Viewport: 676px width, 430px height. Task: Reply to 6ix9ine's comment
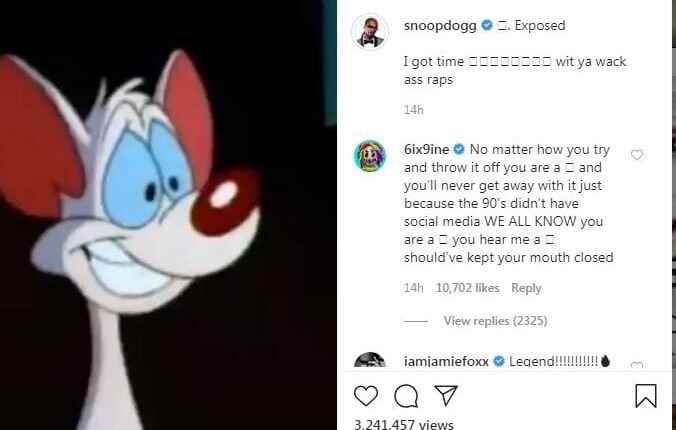tap(526, 288)
